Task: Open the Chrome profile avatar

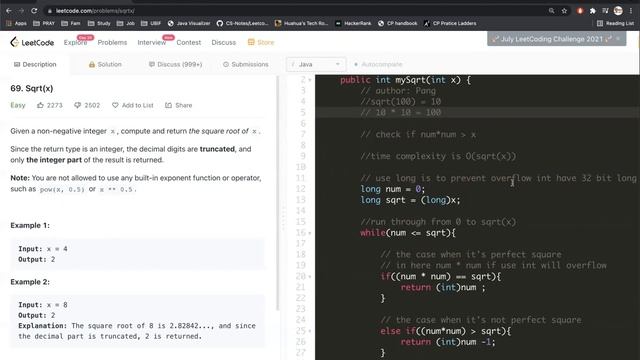Action: (x=618, y=11)
